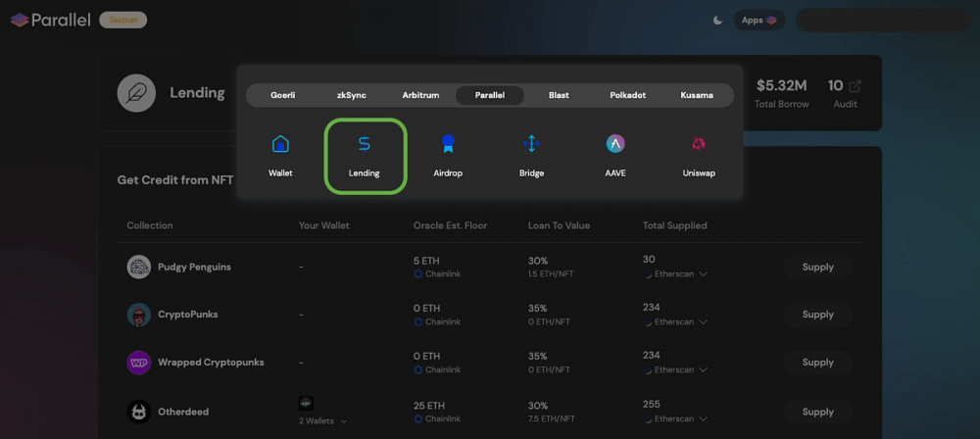The width and height of the screenshot is (980, 439).
Task: Toggle dark mode moon icon
Action: [x=717, y=20]
